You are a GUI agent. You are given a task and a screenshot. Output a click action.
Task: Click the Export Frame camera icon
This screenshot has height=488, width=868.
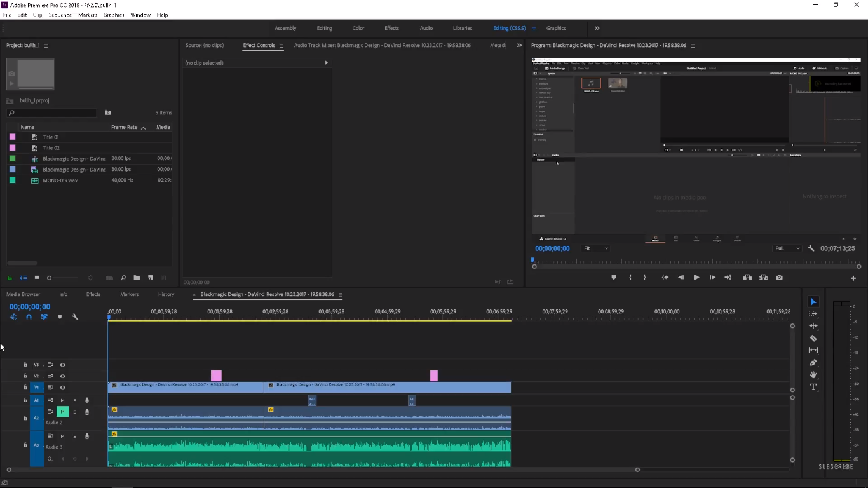779,278
